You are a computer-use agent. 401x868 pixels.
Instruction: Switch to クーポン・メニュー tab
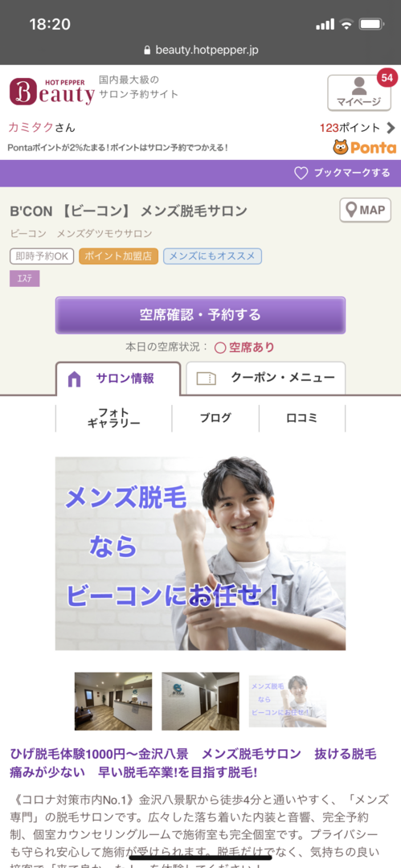266,378
